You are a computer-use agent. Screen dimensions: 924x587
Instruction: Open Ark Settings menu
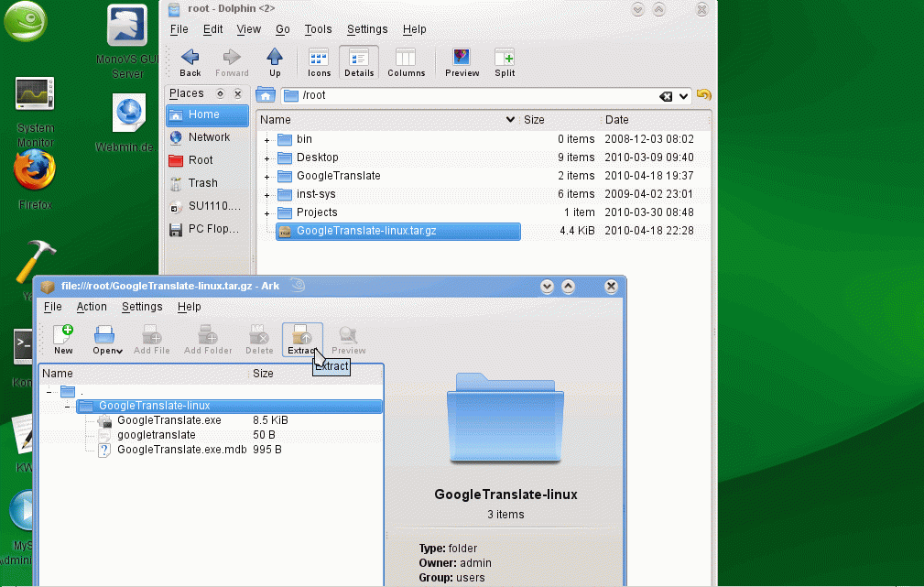(142, 307)
